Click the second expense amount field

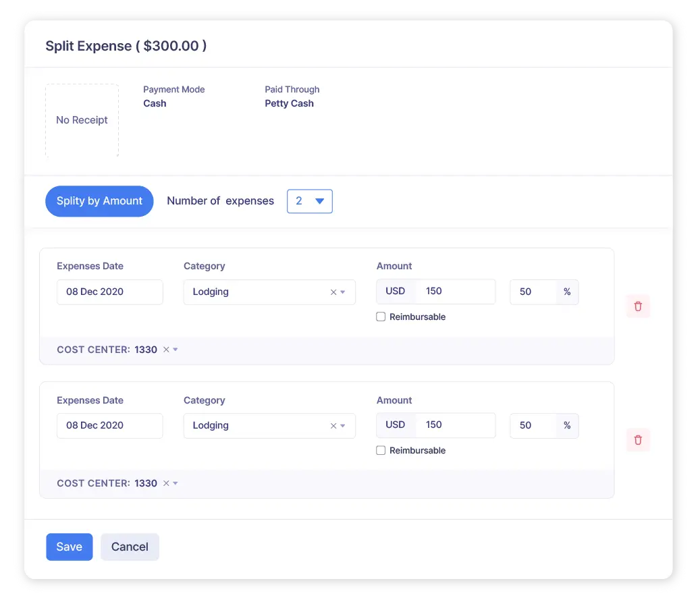click(x=456, y=425)
